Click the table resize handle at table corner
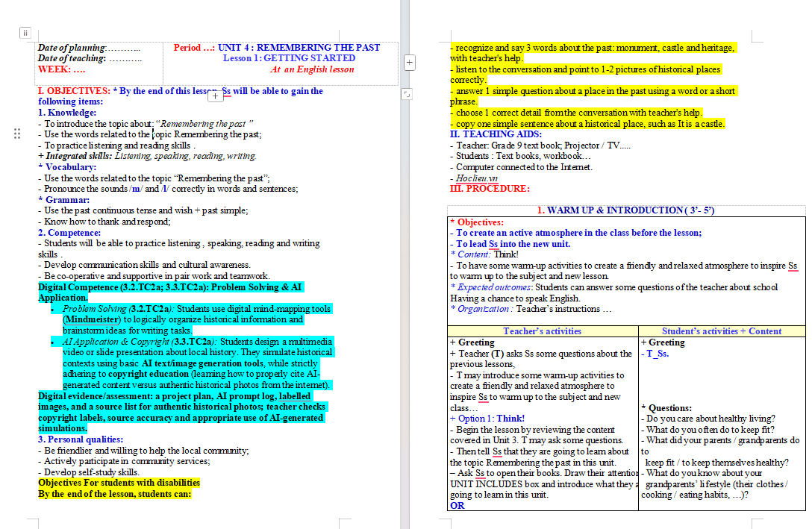 pos(407,94)
